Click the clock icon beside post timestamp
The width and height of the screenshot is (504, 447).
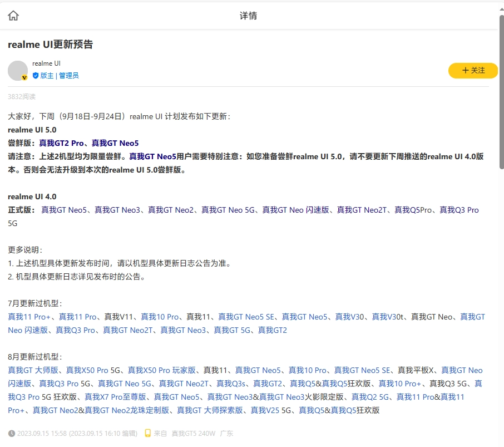coord(12,433)
